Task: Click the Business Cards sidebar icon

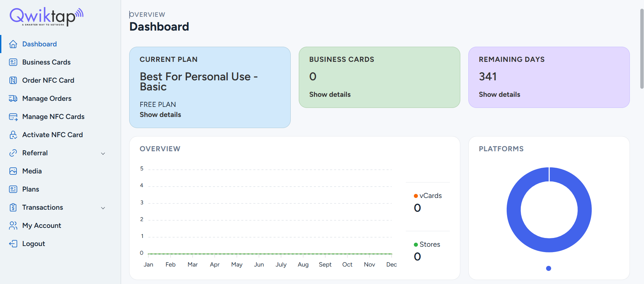Action: click(x=13, y=62)
